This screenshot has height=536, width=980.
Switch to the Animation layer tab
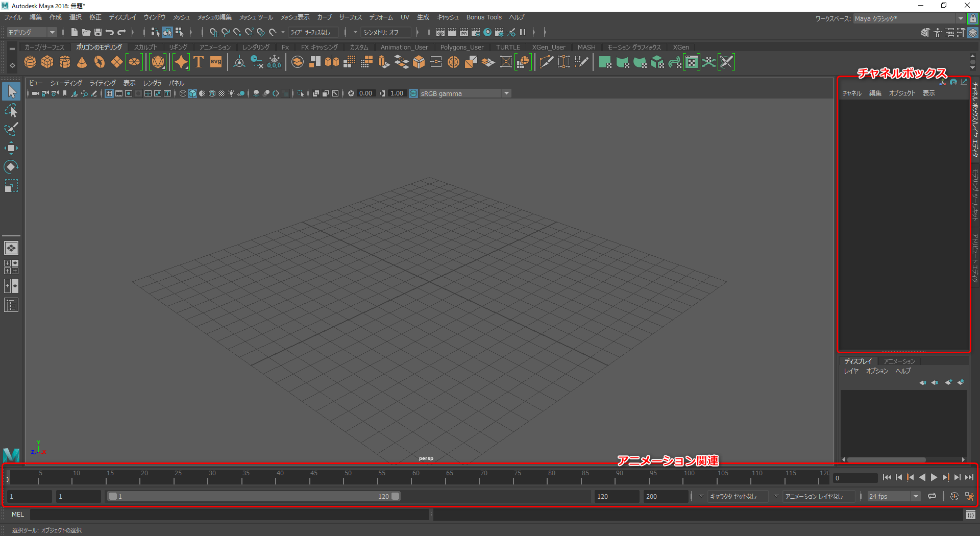click(899, 361)
